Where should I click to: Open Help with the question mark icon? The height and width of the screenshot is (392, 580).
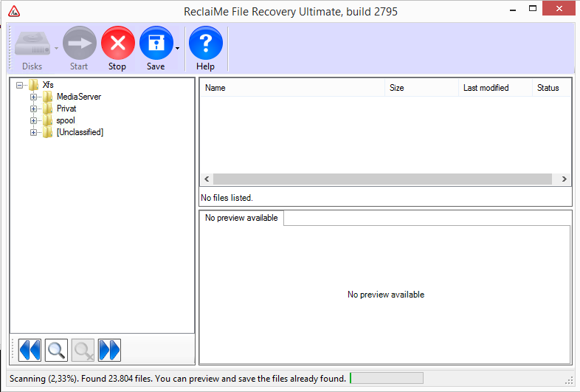(x=206, y=43)
